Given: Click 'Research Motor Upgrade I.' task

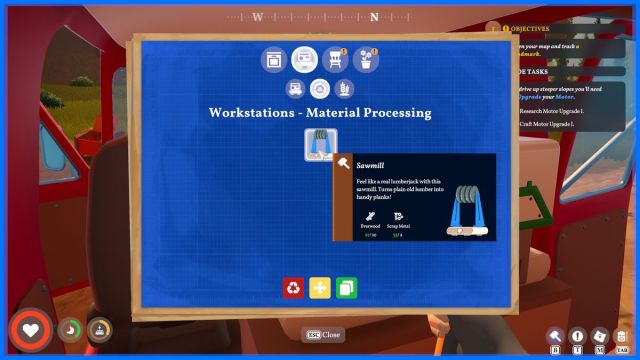Looking at the screenshot, I should pyautogui.click(x=551, y=111).
